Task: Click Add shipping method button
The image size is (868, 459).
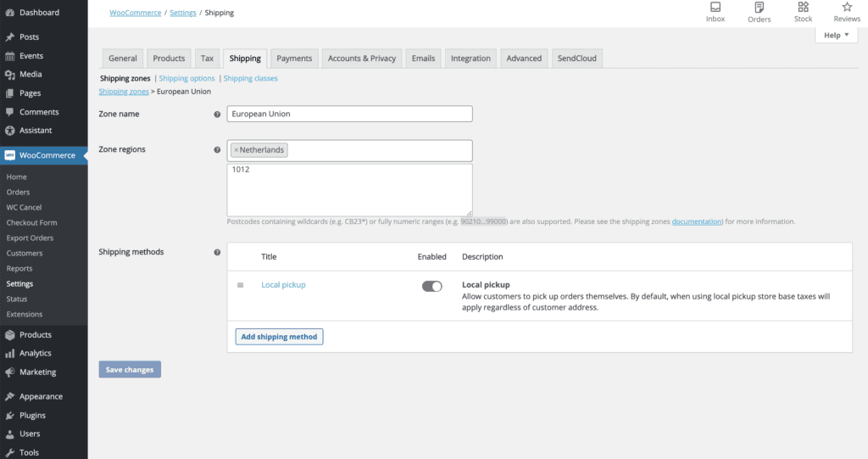Action: tap(279, 337)
